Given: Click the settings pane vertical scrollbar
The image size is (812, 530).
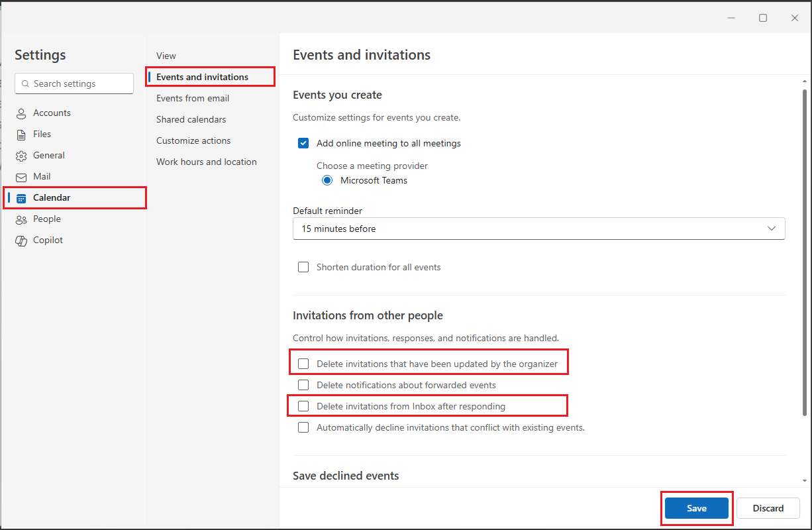Looking at the screenshot, I should 805,252.
